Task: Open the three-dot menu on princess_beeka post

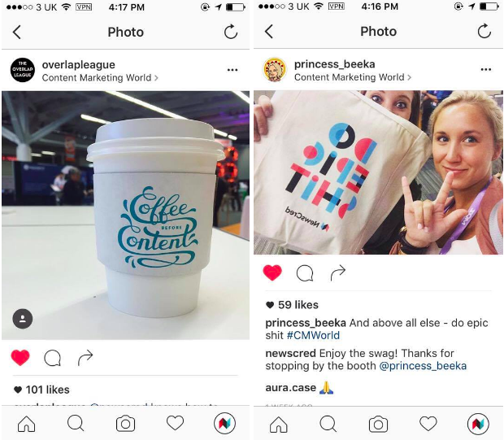Action: [x=485, y=69]
